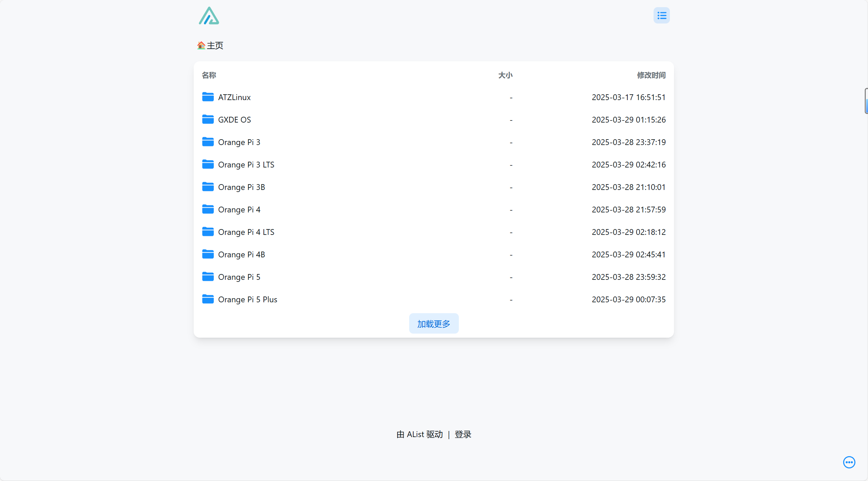Open the floating more-options circle icon
Screen dimensions: 868x481
pos(849,462)
